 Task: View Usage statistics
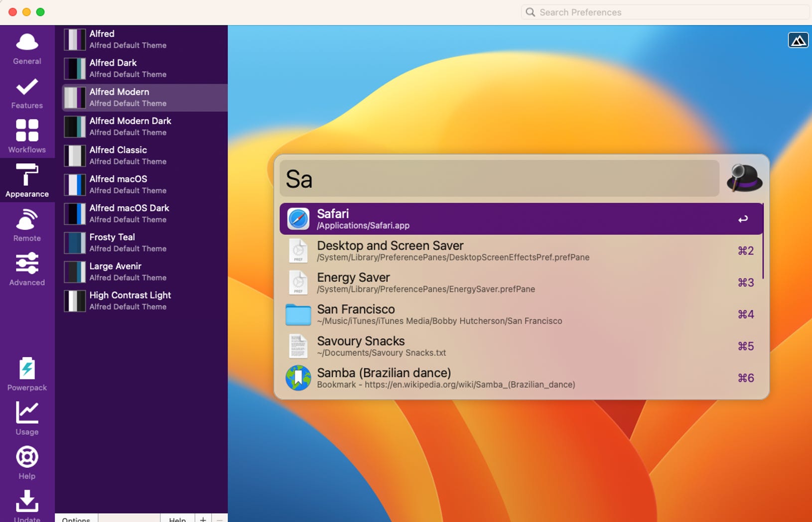pos(27,418)
